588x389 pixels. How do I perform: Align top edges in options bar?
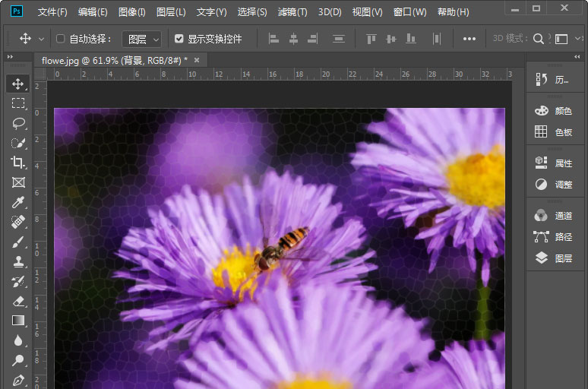pyautogui.click(x=371, y=39)
